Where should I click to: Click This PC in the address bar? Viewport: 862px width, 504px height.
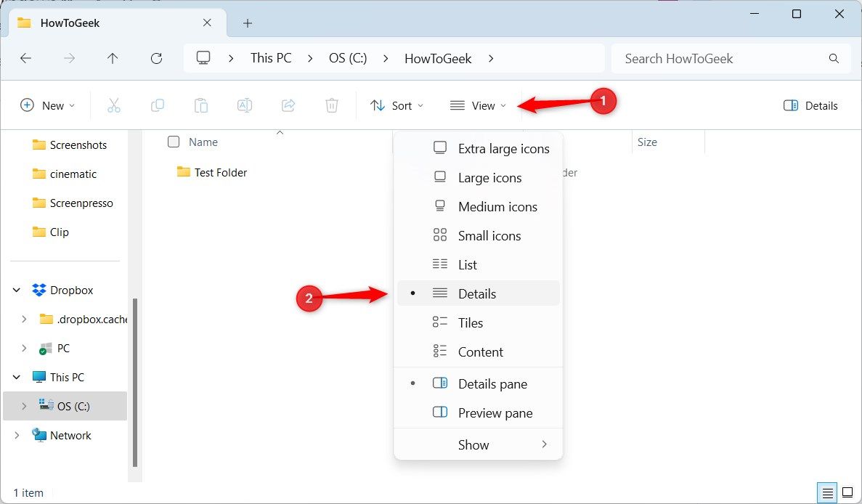[271, 58]
